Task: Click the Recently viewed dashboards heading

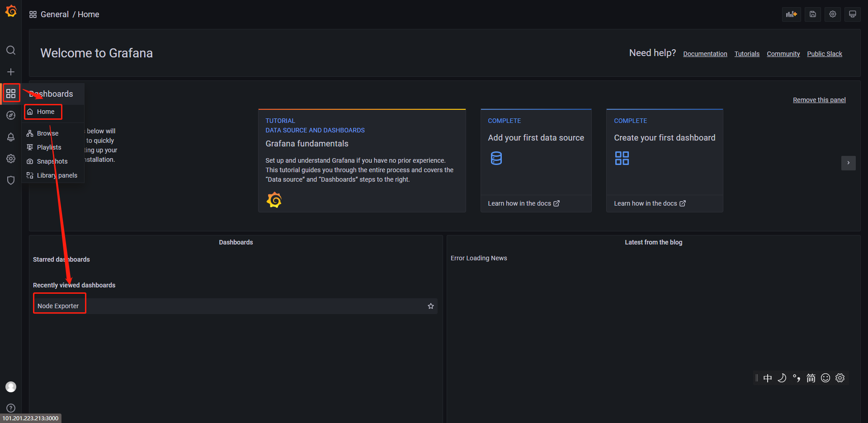Action: pos(74,285)
